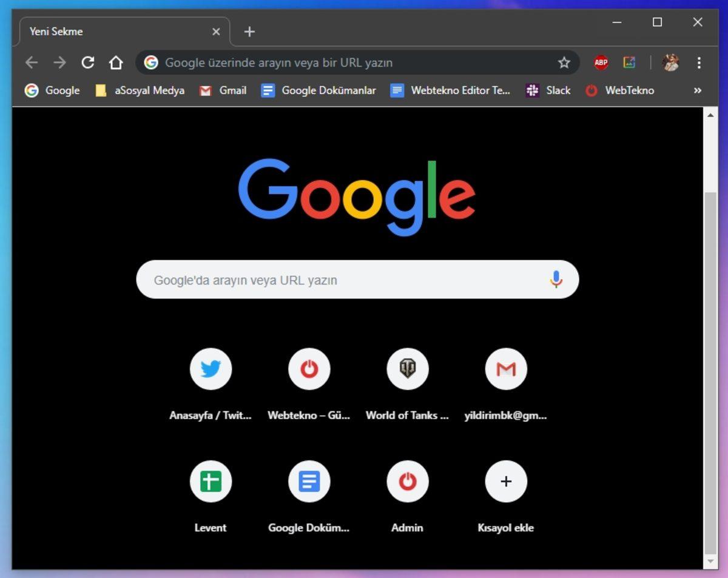Add a shortcut via Kısayol ekle

click(x=505, y=481)
